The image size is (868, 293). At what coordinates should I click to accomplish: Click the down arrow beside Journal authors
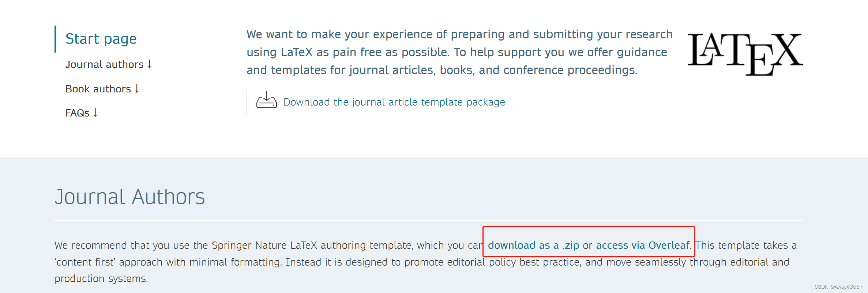tap(149, 64)
